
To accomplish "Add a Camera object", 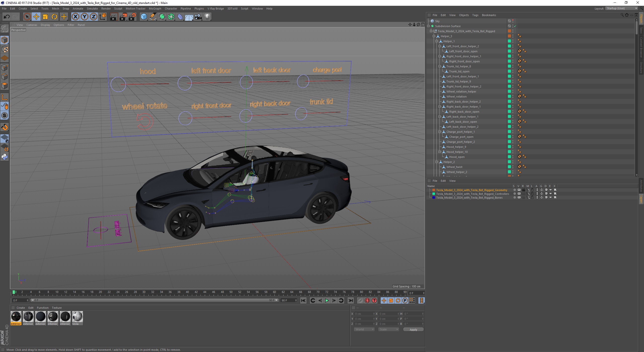I will [x=198, y=17].
